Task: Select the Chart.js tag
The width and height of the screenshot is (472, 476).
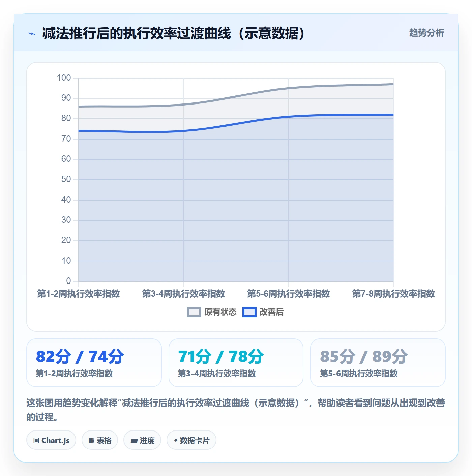Action: coord(51,440)
